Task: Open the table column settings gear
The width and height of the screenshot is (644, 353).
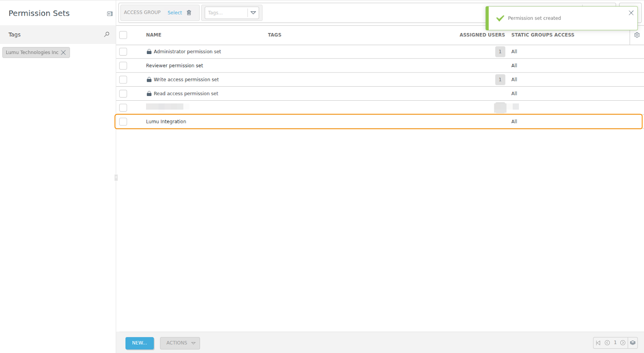Action: pyautogui.click(x=637, y=35)
